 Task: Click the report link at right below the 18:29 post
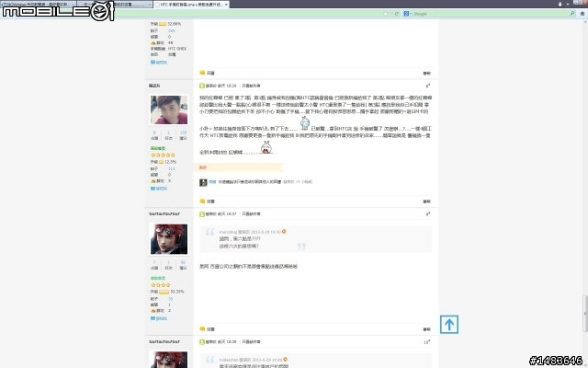(426, 201)
